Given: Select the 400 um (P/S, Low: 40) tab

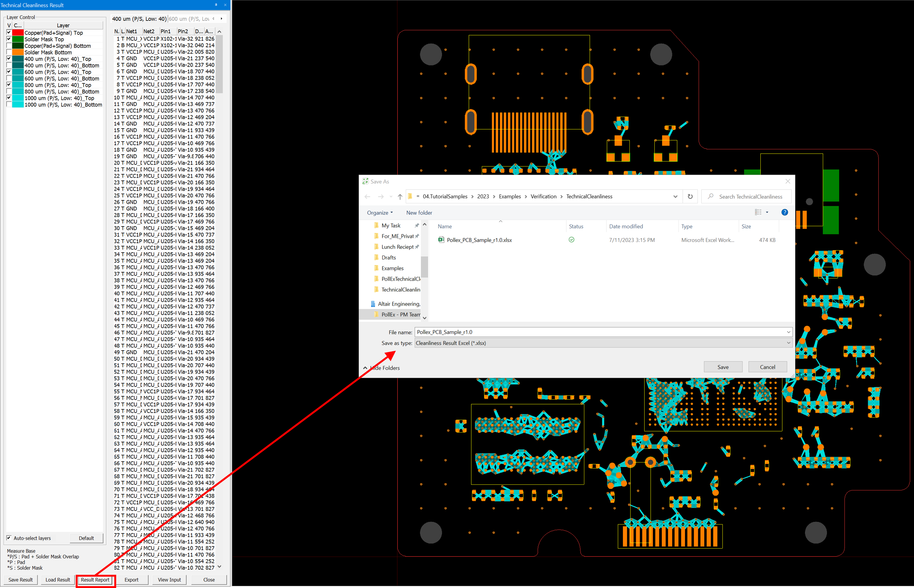Looking at the screenshot, I should click(x=139, y=19).
